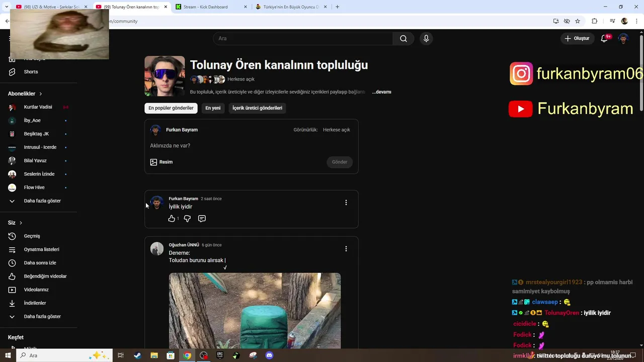
Task: Open File Explorer from the taskbar
Action: (154, 355)
